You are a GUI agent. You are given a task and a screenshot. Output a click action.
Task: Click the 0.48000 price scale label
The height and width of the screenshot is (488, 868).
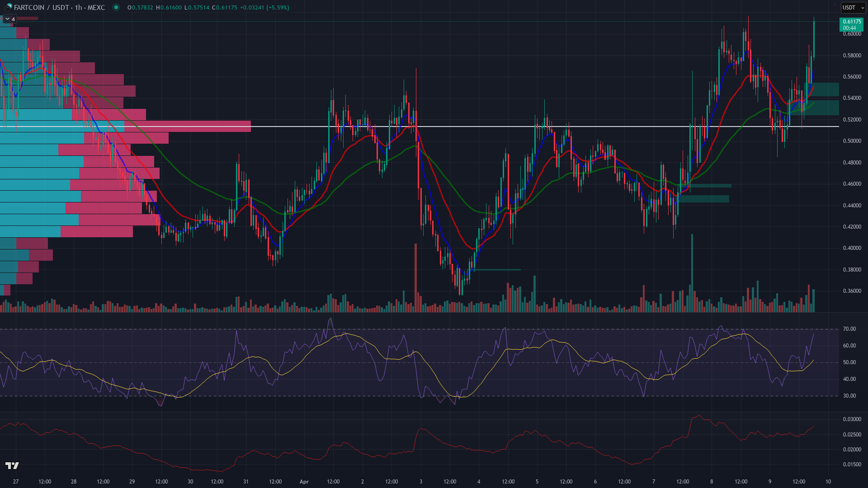click(852, 163)
